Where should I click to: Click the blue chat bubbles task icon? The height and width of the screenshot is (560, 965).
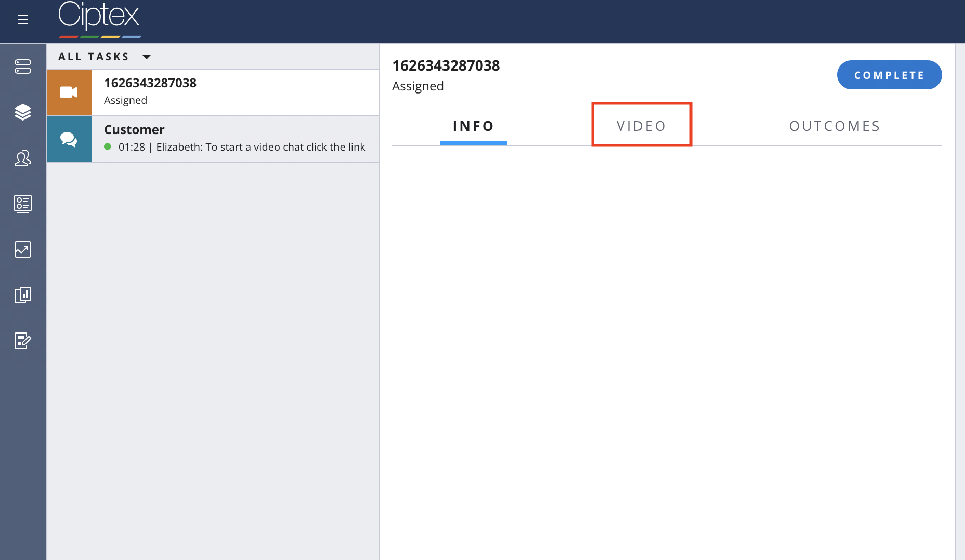[x=69, y=139]
